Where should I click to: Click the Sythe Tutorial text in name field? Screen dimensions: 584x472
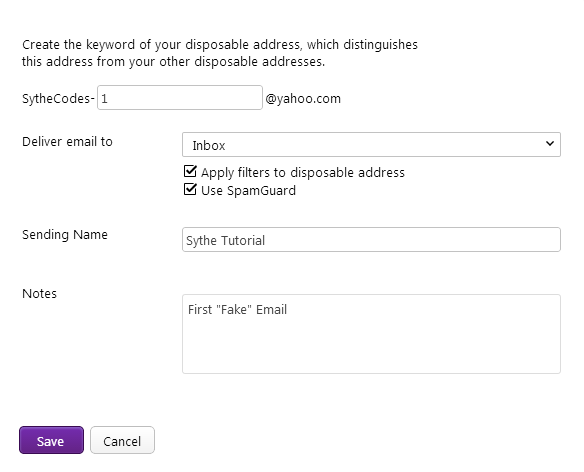(225, 241)
